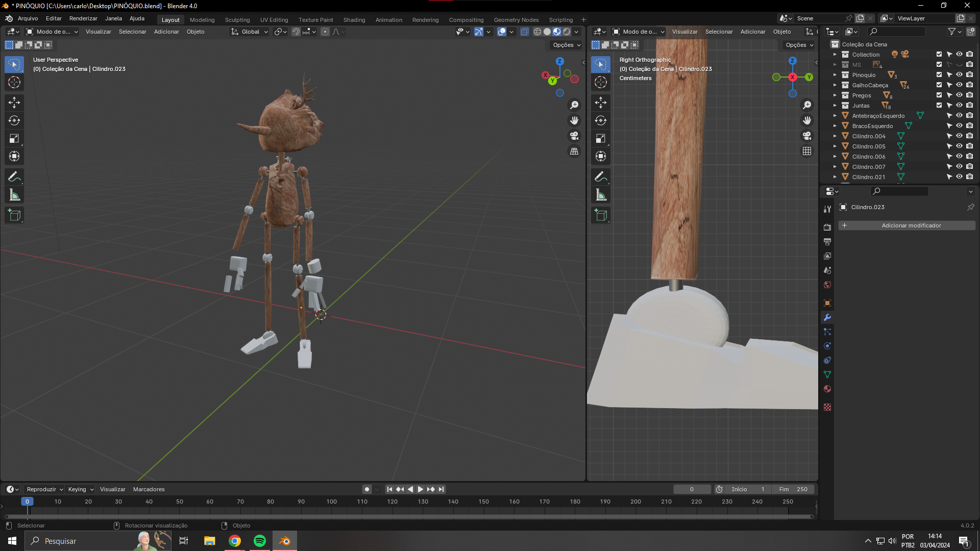Select the Move tool in left viewport
The height and width of the screenshot is (551, 980).
tap(14, 103)
